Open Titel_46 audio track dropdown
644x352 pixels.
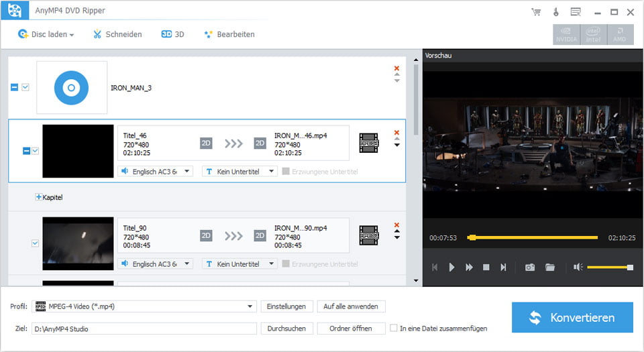coord(155,172)
